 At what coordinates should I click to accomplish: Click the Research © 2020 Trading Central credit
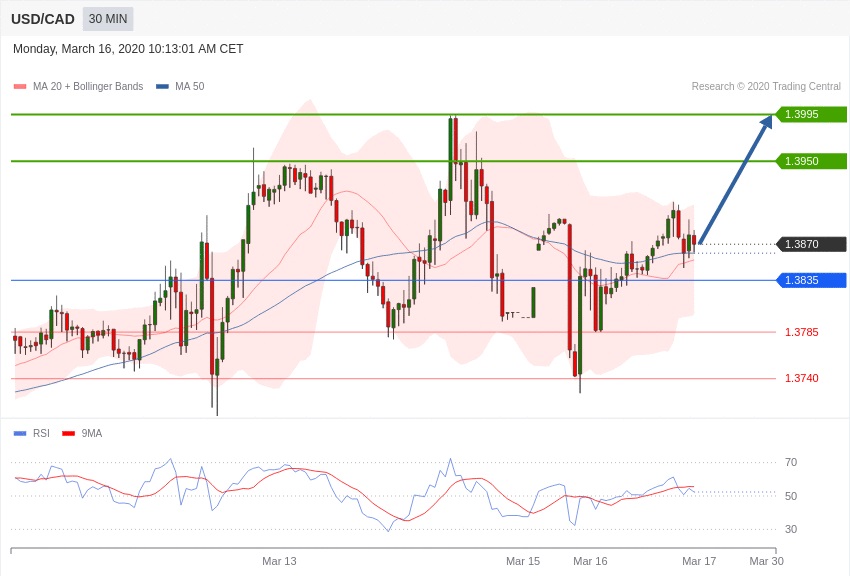766,87
